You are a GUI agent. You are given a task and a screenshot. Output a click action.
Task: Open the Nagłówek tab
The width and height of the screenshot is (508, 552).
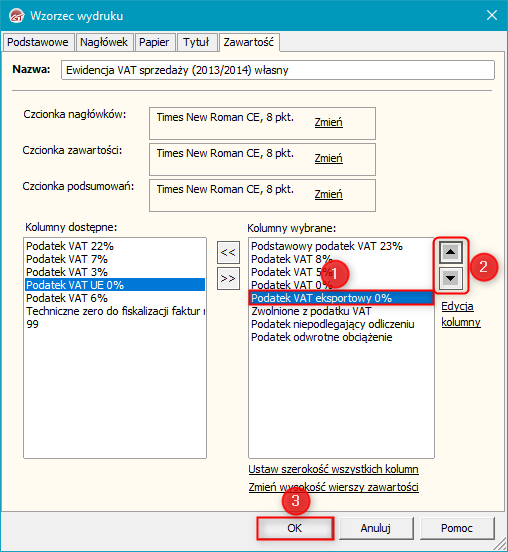(x=104, y=42)
